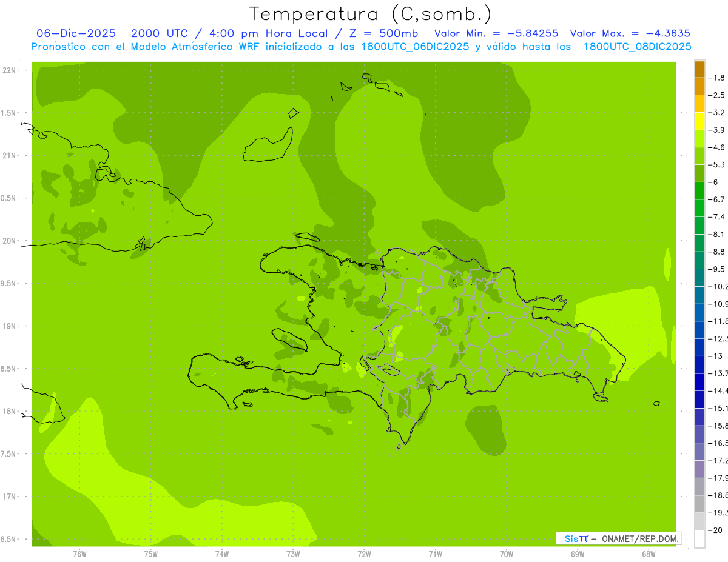Click the '18N' latitude axis label
Viewport: 728px width, 562px height.
point(9,411)
